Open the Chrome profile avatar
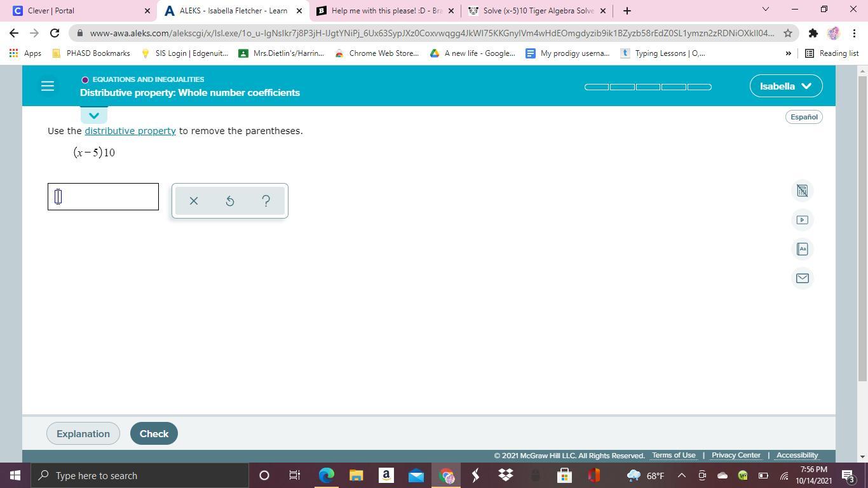 834,33
